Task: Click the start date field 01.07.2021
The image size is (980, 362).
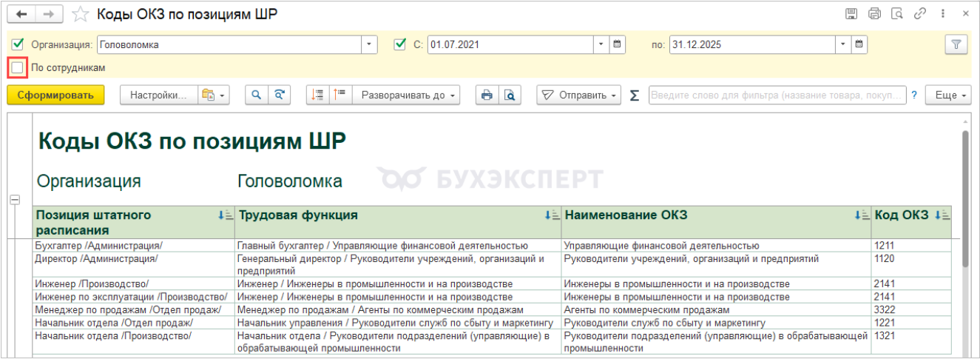Action: [x=511, y=44]
